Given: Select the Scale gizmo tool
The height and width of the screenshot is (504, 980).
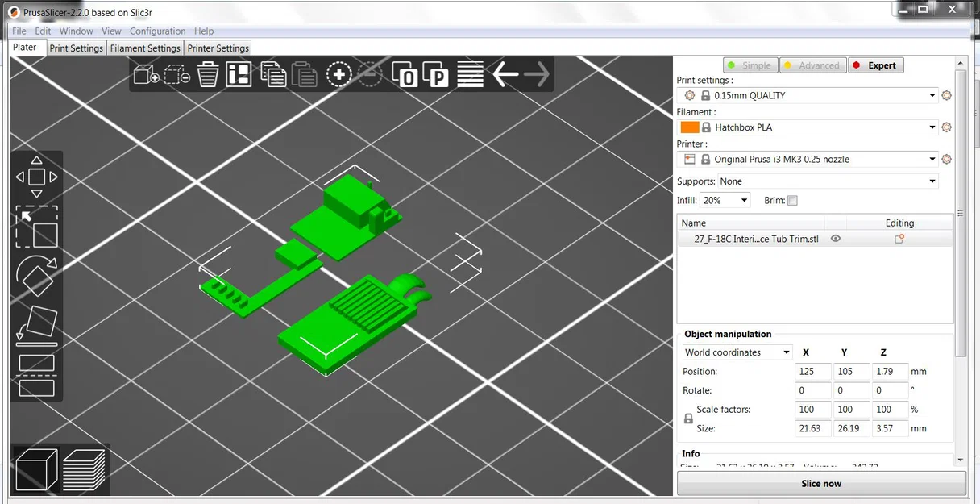Looking at the screenshot, I should 37,227.
